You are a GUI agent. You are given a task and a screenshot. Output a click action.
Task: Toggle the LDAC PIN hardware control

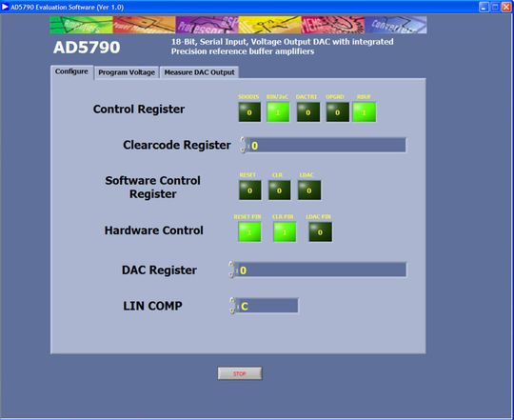tap(320, 231)
